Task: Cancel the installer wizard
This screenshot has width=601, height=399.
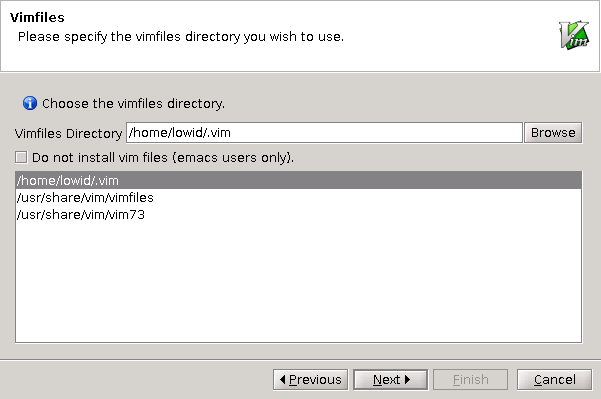Action: click(x=554, y=379)
